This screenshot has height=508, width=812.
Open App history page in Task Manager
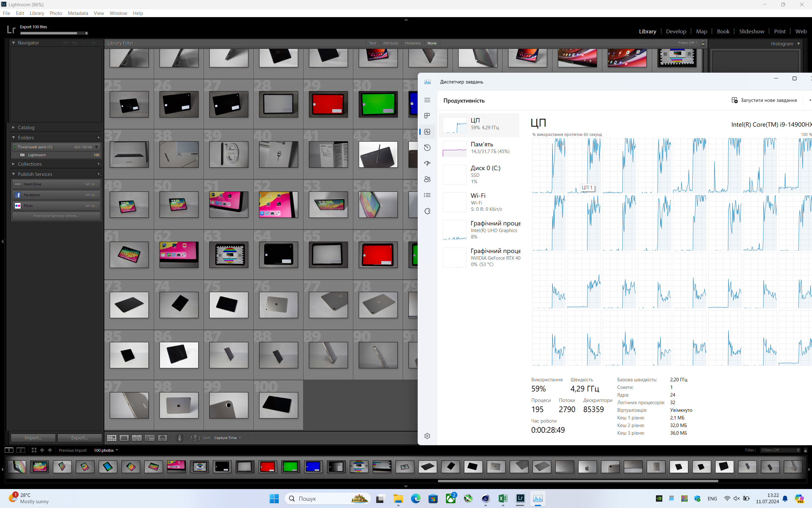427,148
